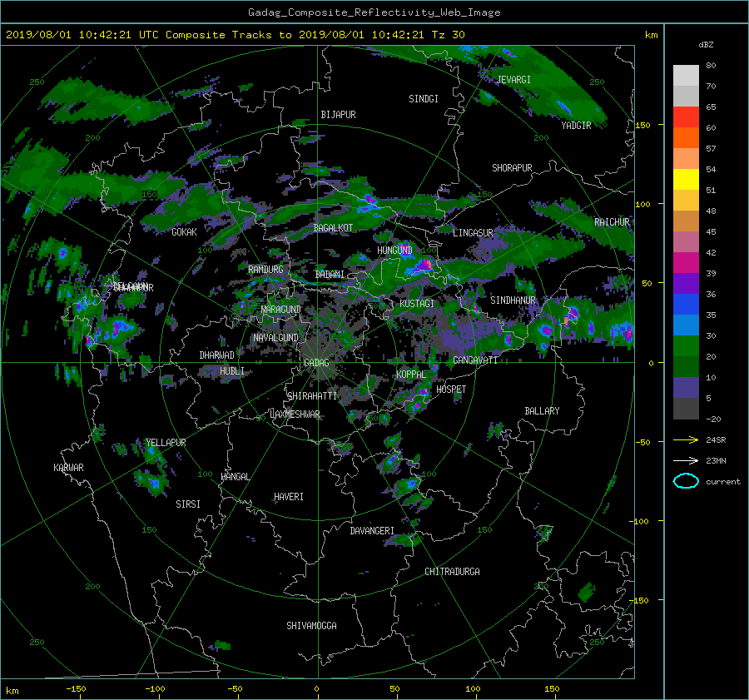The image size is (749, 700).
Task: Click the bright green 20-30 dBZ color swatch
Action: (x=686, y=346)
